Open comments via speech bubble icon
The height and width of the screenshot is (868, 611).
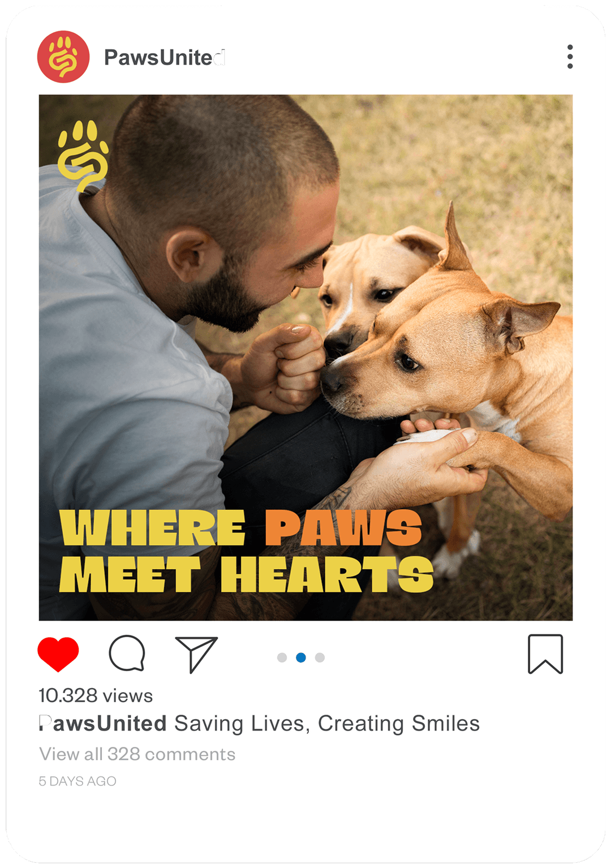pos(127,654)
